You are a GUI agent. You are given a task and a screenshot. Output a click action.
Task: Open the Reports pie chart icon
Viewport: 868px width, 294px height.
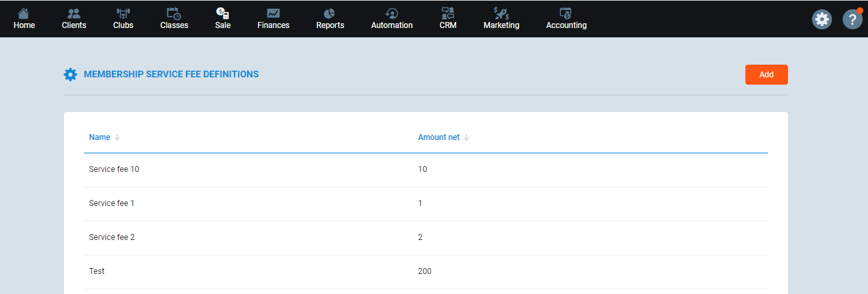[330, 13]
